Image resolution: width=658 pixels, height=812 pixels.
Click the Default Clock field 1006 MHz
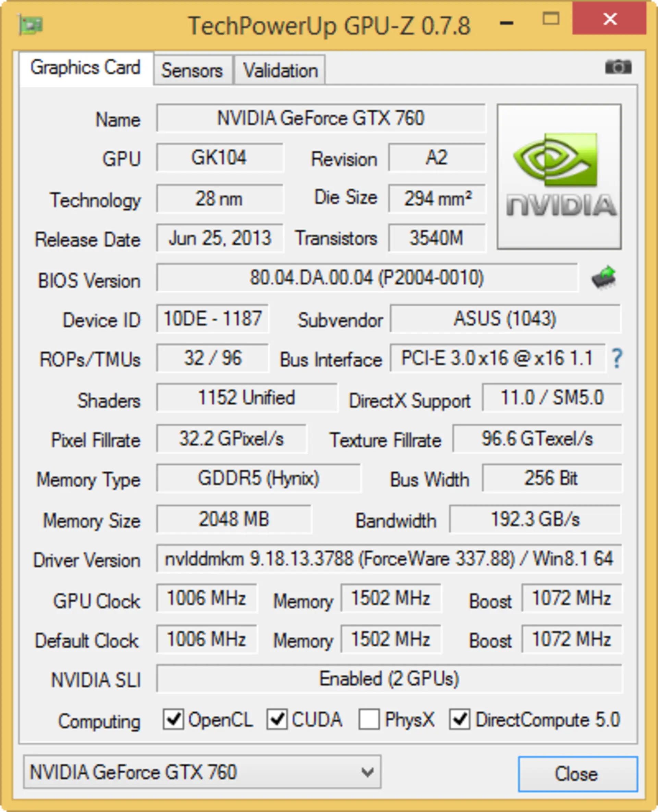coord(207,639)
